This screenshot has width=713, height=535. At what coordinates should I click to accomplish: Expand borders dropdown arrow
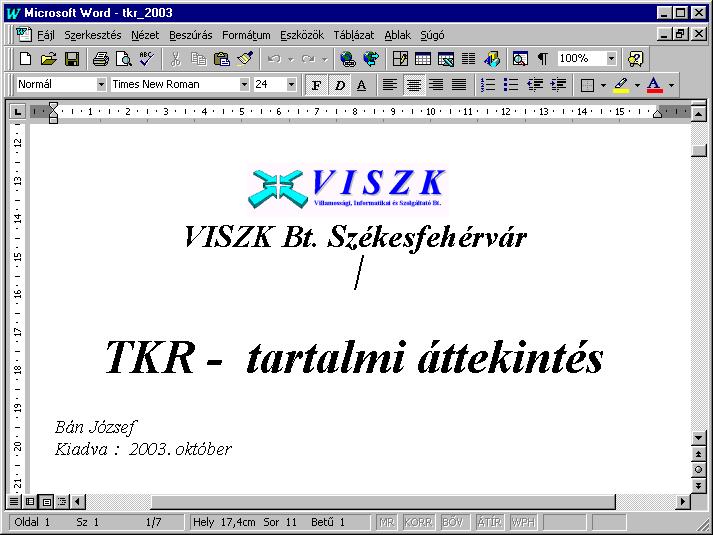click(x=603, y=85)
